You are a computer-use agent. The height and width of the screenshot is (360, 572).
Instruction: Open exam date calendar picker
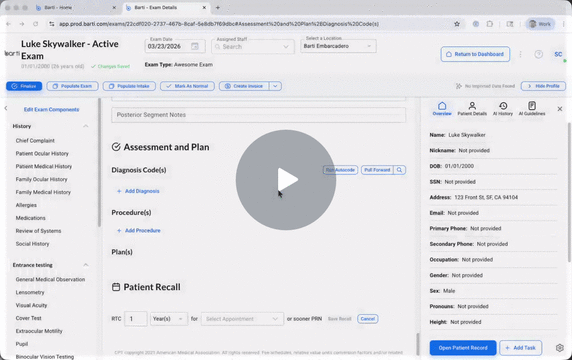click(195, 46)
